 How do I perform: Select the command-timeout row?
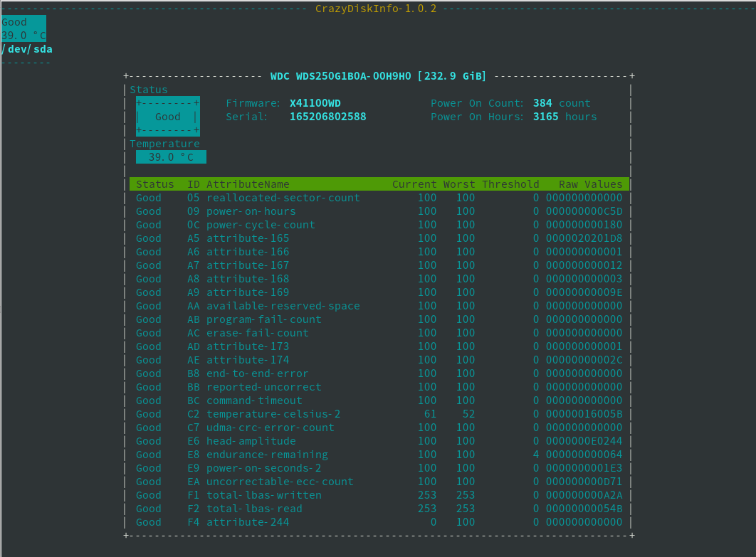click(x=379, y=400)
